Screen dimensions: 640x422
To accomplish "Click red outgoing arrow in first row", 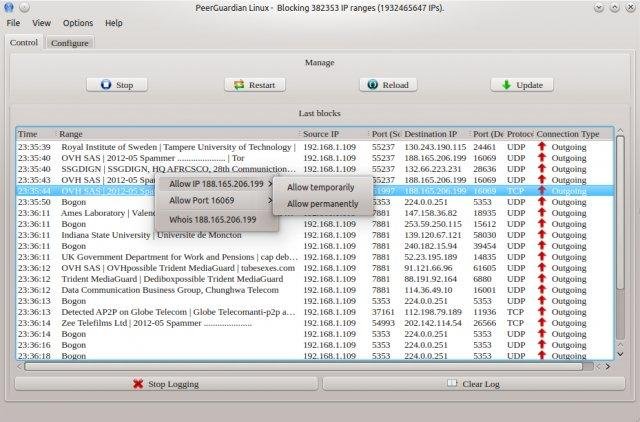I will pyautogui.click(x=542, y=147).
